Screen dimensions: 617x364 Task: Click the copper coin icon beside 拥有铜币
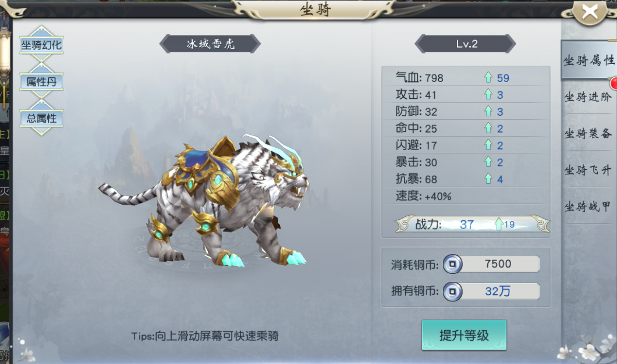pos(452,292)
